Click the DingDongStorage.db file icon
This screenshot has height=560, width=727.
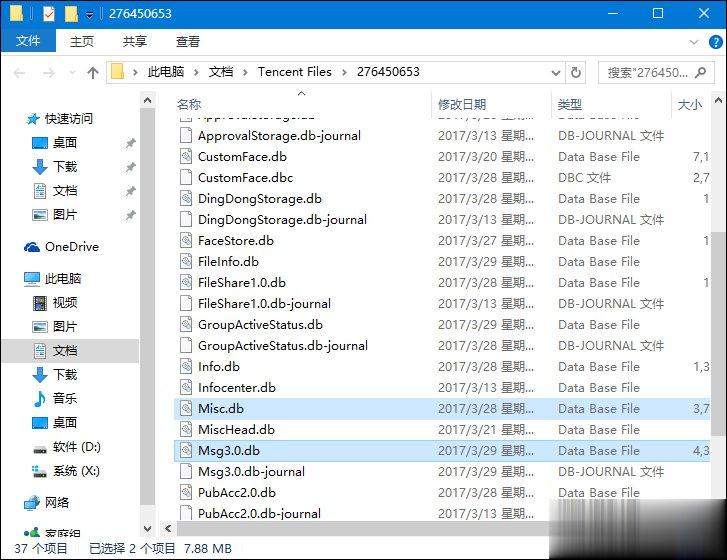(186, 198)
